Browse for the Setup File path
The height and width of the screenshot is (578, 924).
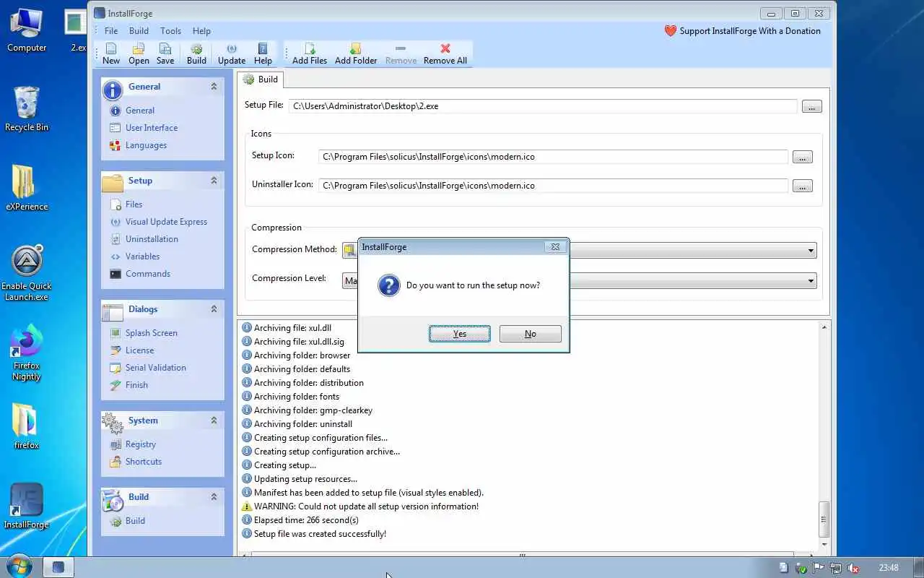pos(811,107)
